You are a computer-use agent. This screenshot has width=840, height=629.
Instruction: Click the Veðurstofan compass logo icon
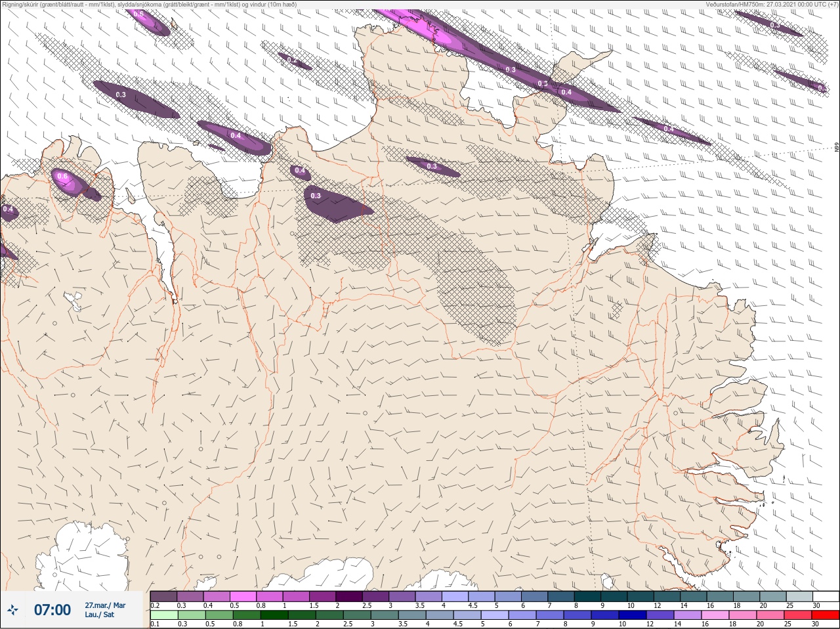12,610
